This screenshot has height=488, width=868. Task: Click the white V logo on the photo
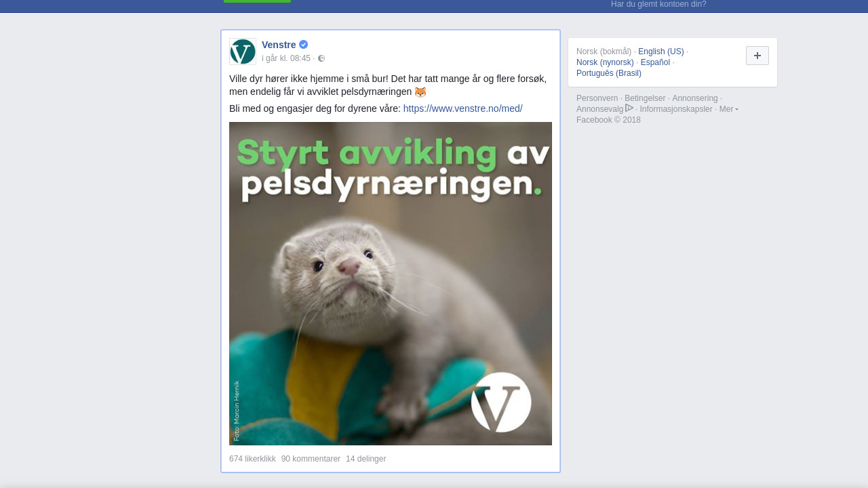pyautogui.click(x=501, y=402)
